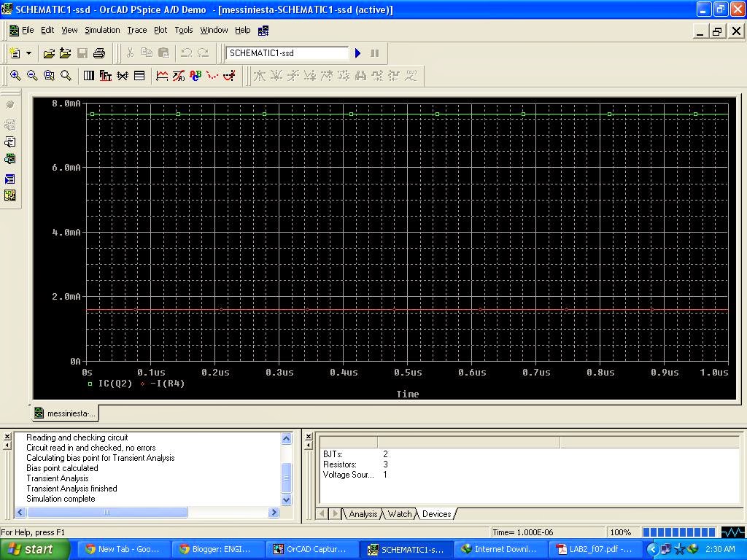
Task: Close the output log pane
Action: point(7,436)
